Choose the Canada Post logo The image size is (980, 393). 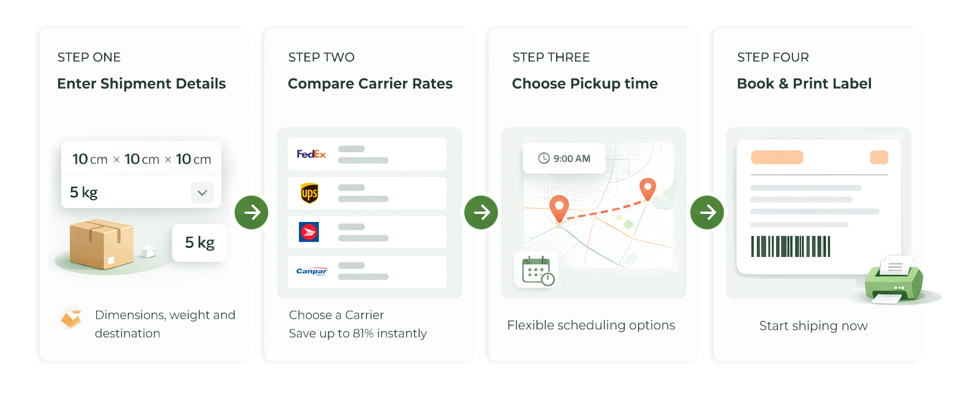(x=309, y=232)
